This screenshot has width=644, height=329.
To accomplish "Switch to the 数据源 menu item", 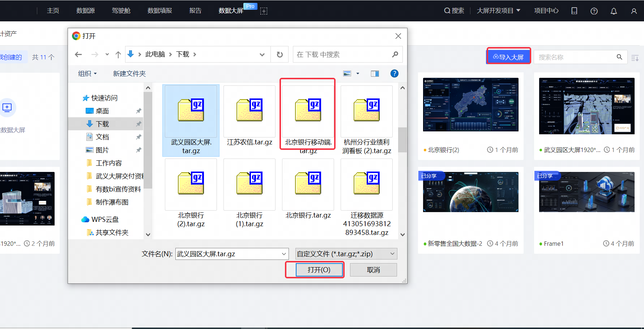I will pos(85,10).
